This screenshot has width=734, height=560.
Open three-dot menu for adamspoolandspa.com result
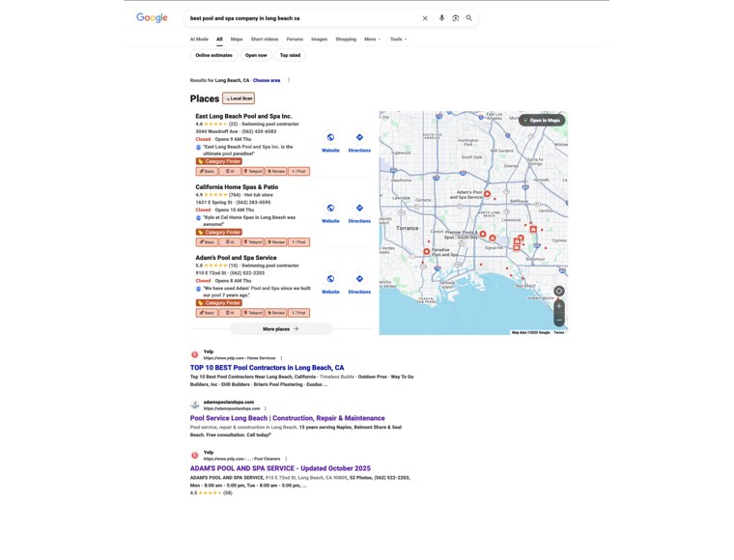coord(266,408)
